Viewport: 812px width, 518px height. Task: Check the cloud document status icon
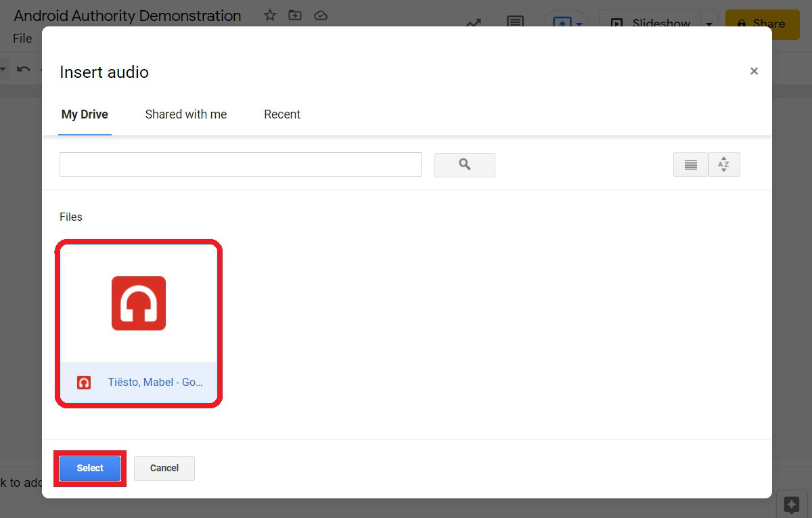point(321,15)
